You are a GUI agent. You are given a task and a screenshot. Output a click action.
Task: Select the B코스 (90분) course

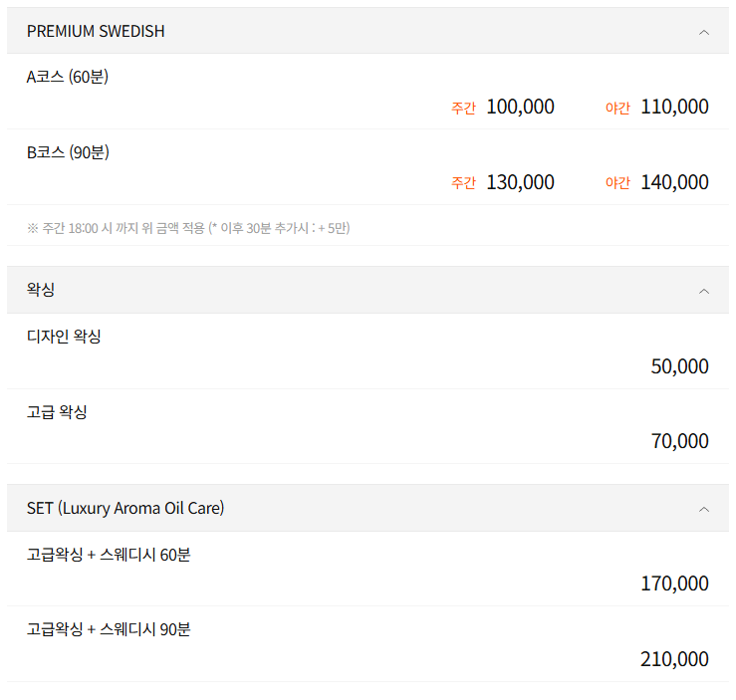coord(68,152)
